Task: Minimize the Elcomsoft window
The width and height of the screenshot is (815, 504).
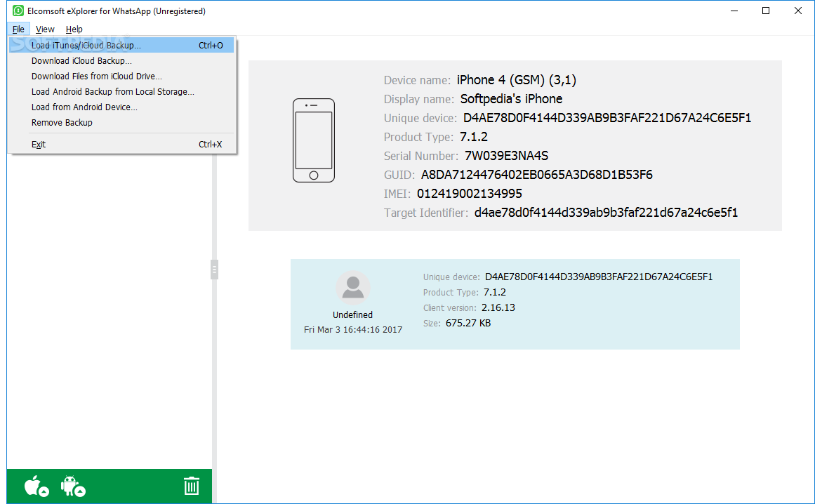Action: pos(734,11)
